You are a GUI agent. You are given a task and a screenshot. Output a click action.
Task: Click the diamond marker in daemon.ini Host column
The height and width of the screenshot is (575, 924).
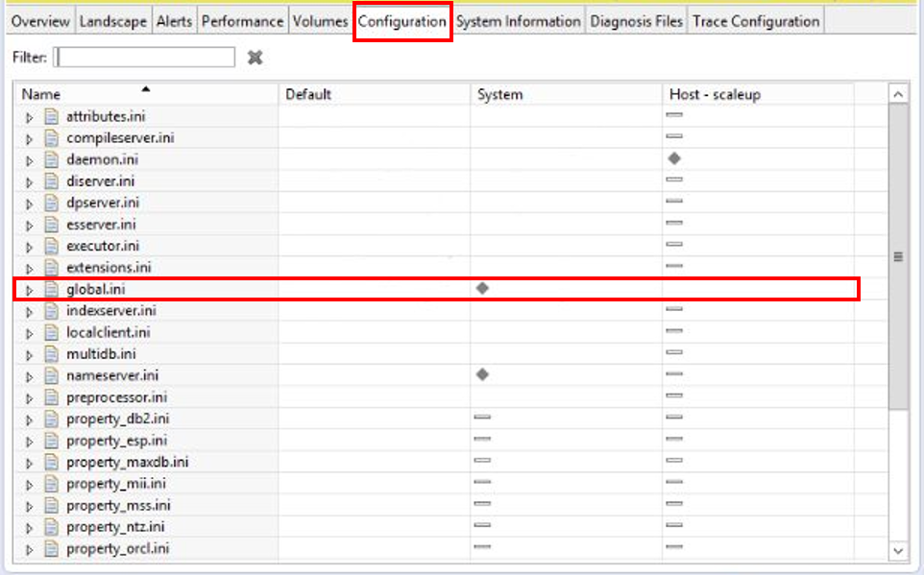pos(674,158)
